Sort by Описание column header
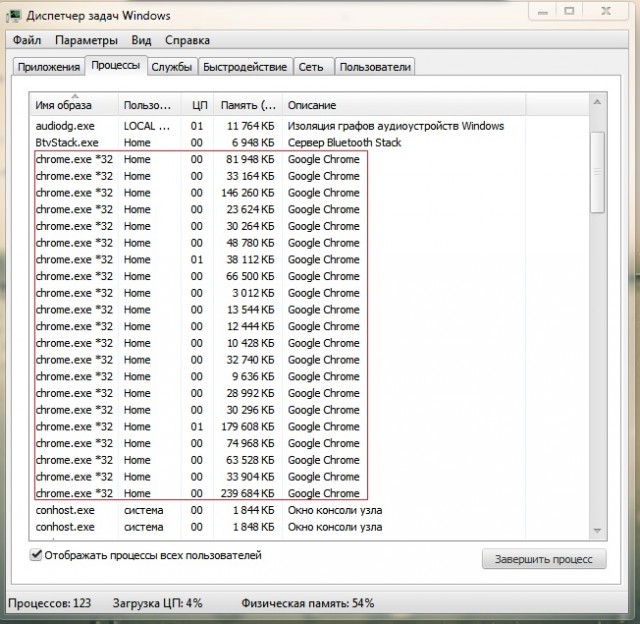 [404, 105]
